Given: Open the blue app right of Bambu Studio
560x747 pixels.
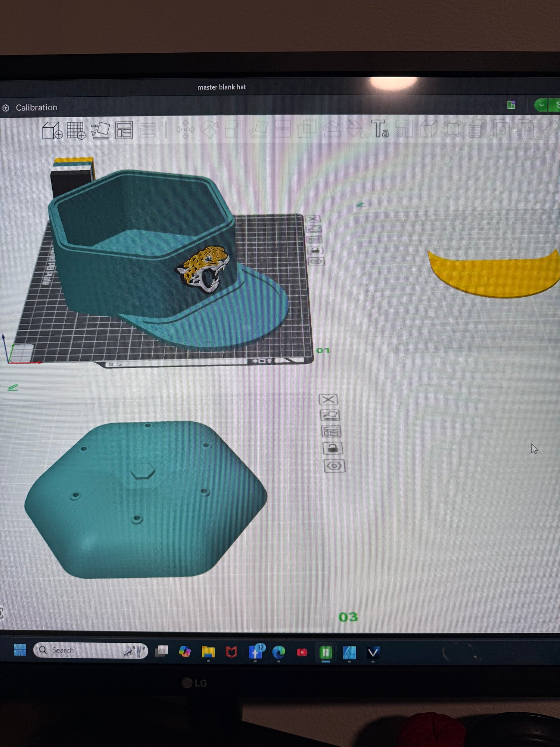Looking at the screenshot, I should (x=349, y=653).
